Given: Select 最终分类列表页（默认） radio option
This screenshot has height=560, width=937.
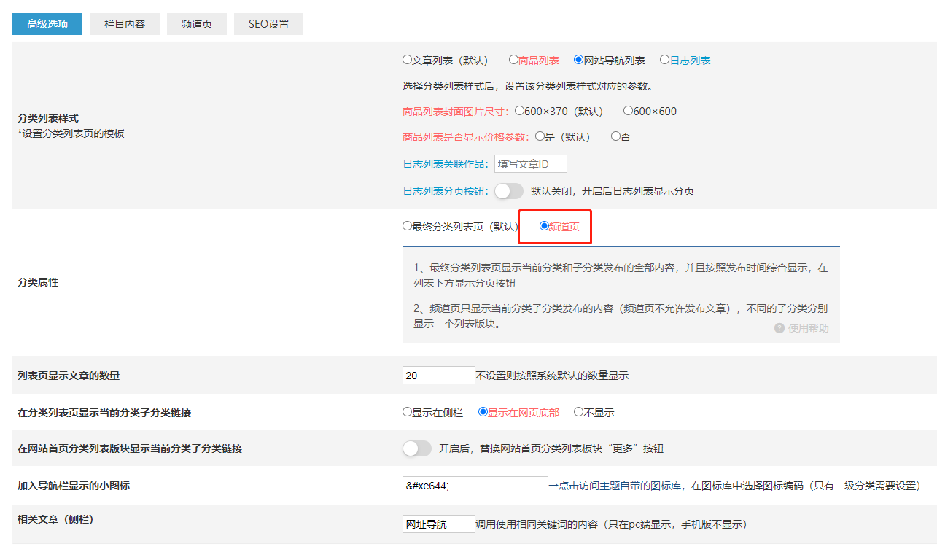Looking at the screenshot, I should 408,226.
